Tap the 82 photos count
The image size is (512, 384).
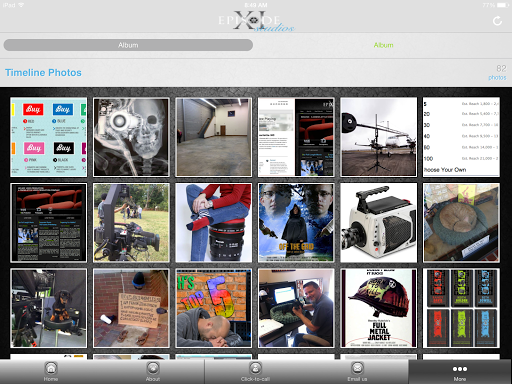click(498, 73)
